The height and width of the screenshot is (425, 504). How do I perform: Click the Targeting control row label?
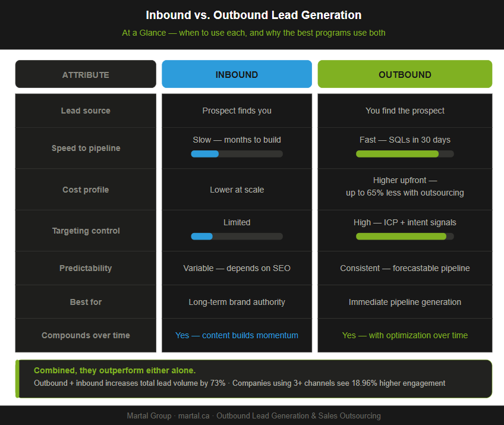(86, 231)
